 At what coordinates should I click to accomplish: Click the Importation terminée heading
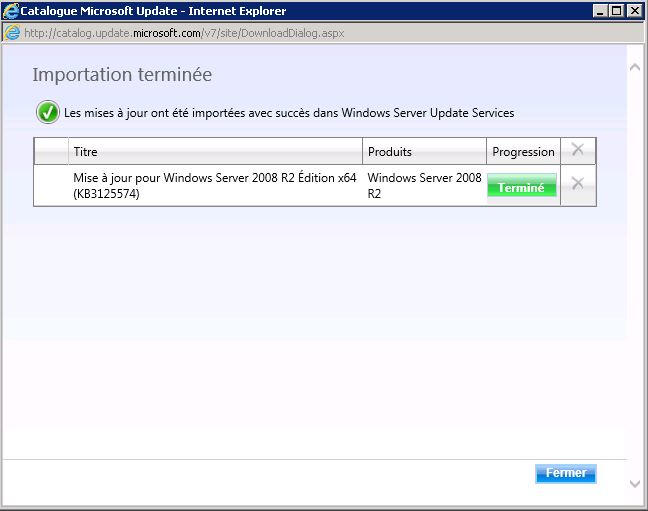coord(122,75)
